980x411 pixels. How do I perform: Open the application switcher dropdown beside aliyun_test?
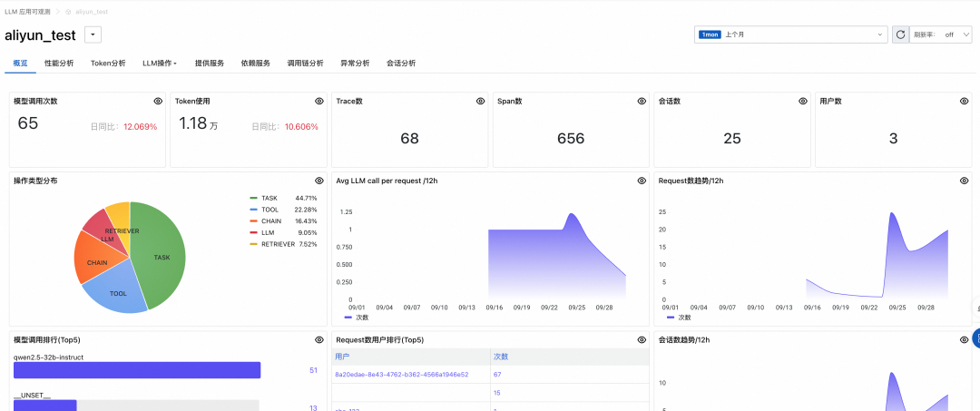93,35
